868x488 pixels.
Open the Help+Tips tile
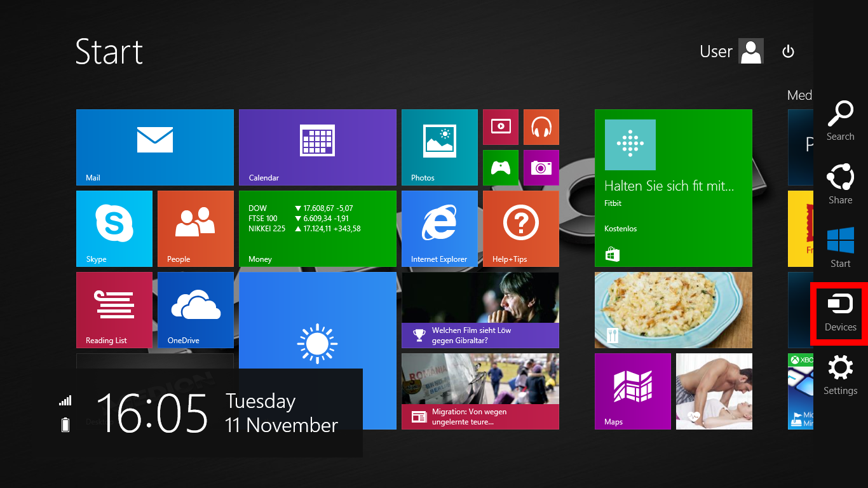pyautogui.click(x=521, y=229)
